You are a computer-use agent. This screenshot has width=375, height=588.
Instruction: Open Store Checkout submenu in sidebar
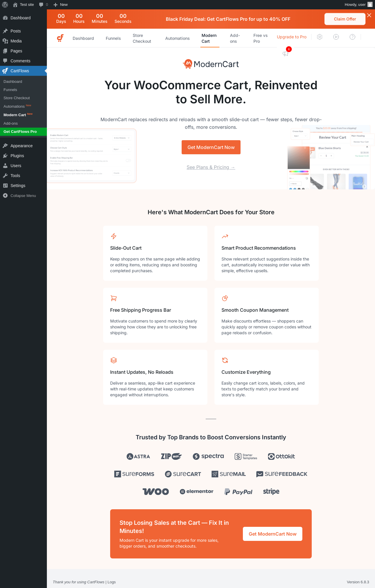click(x=23, y=98)
